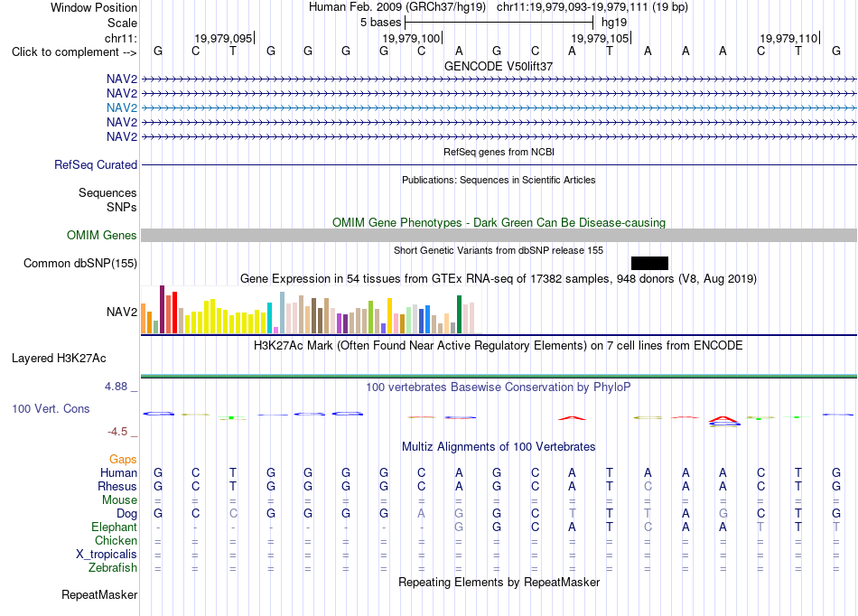Select the 'Sequences' publications sub-track label
The height and width of the screenshot is (616, 858).
point(107,192)
